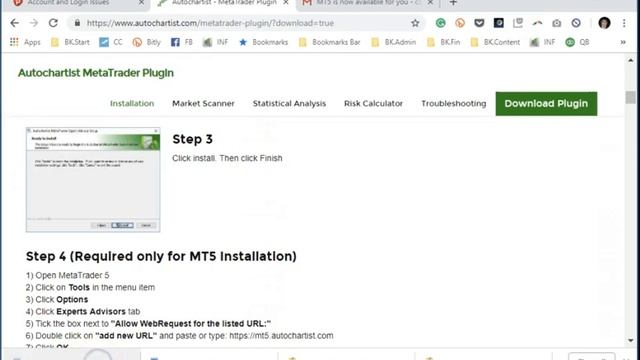
Task: Click the Download Plugin button
Action: (x=546, y=104)
